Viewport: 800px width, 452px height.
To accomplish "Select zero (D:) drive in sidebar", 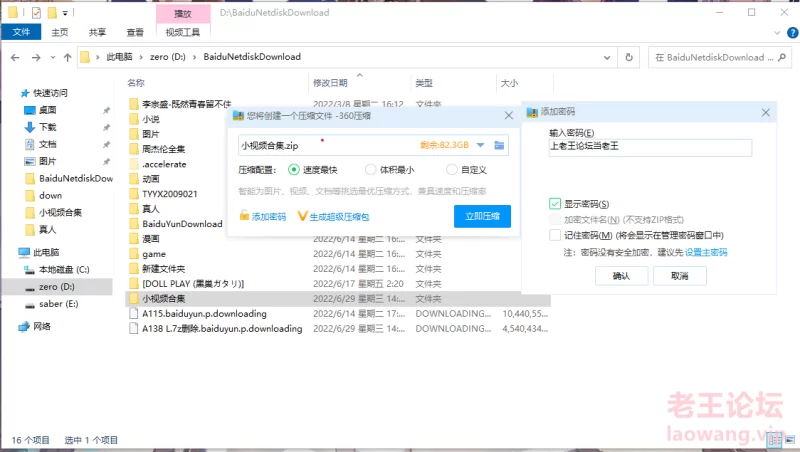I will coord(58,286).
